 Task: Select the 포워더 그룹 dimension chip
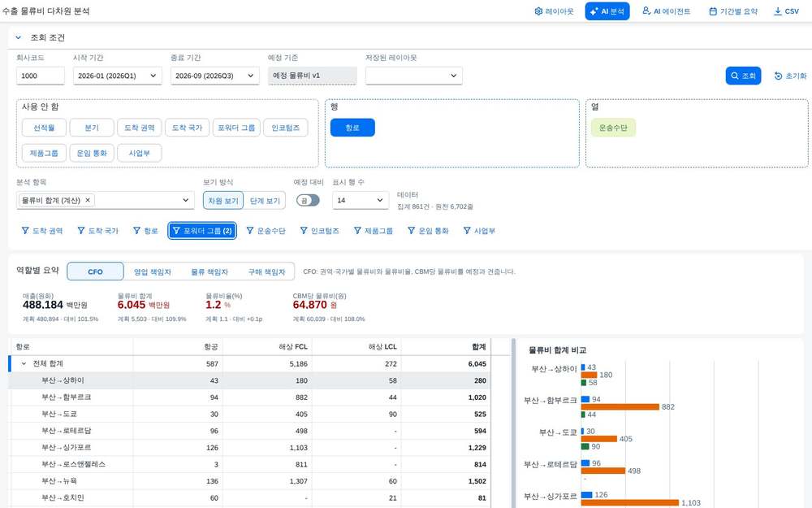236,128
